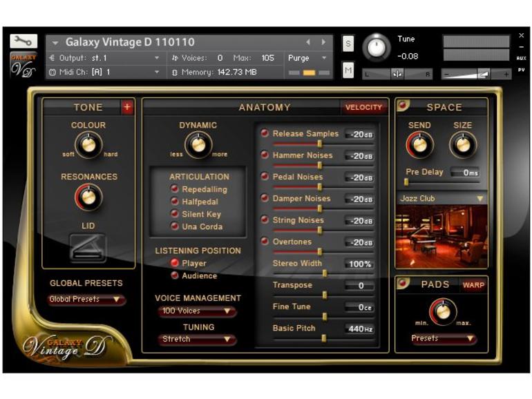This screenshot has height=399, width=532.
Task: Click the pan slider center handle
Action: coord(397,74)
